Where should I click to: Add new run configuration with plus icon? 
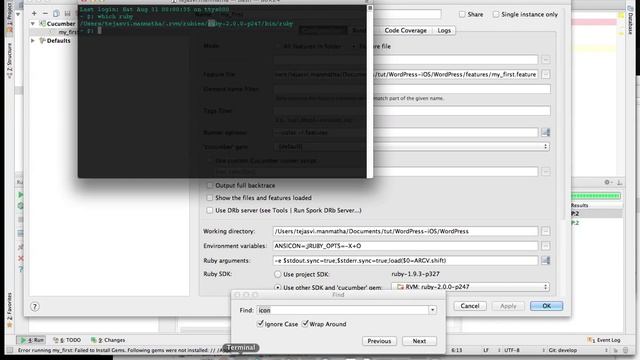tap(34, 13)
